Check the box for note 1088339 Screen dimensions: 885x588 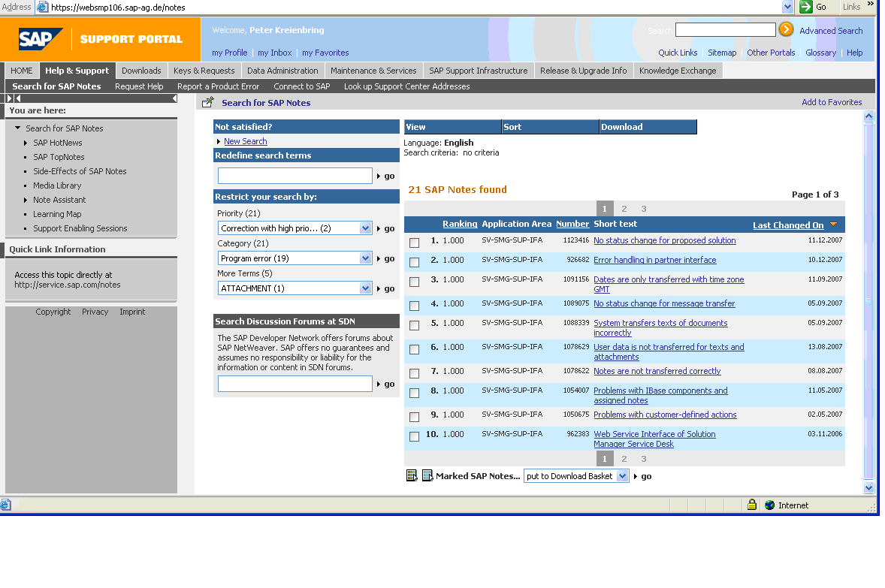[414, 326]
